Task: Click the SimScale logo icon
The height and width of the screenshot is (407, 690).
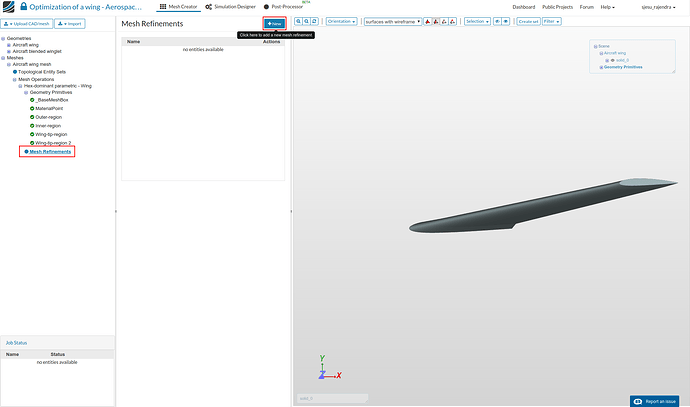Action: pos(8,7)
